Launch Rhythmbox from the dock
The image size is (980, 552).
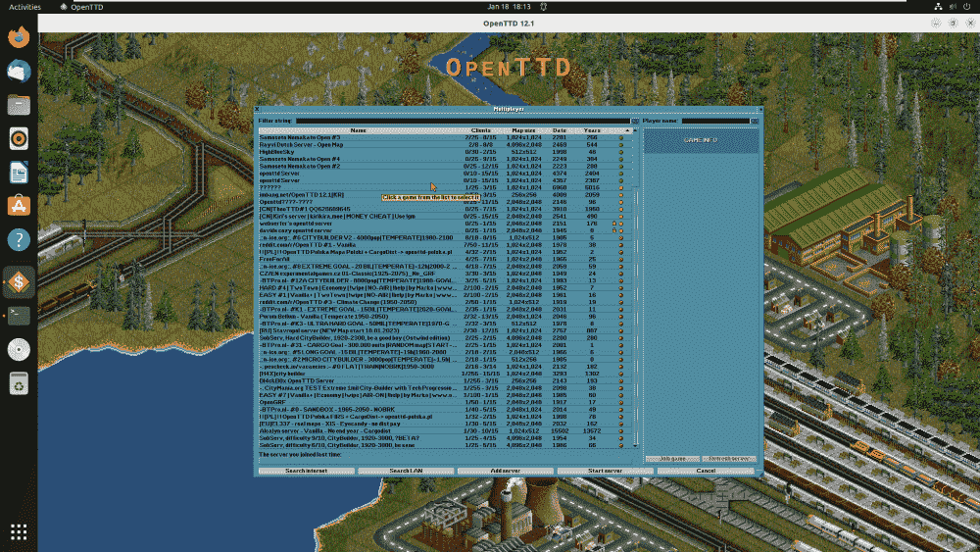[19, 139]
